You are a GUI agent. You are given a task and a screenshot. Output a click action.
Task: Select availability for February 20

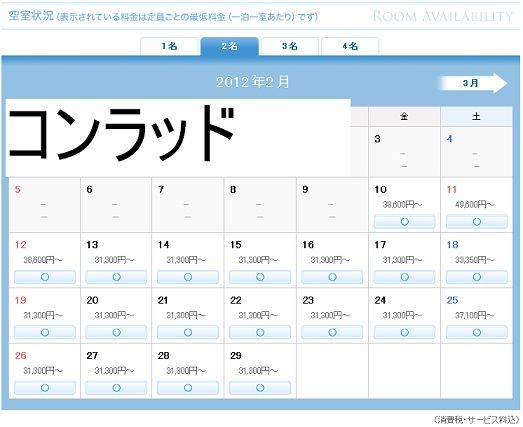tap(116, 332)
